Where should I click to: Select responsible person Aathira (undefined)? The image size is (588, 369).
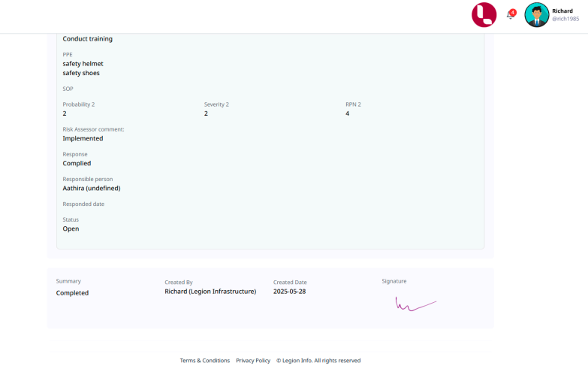tap(91, 188)
